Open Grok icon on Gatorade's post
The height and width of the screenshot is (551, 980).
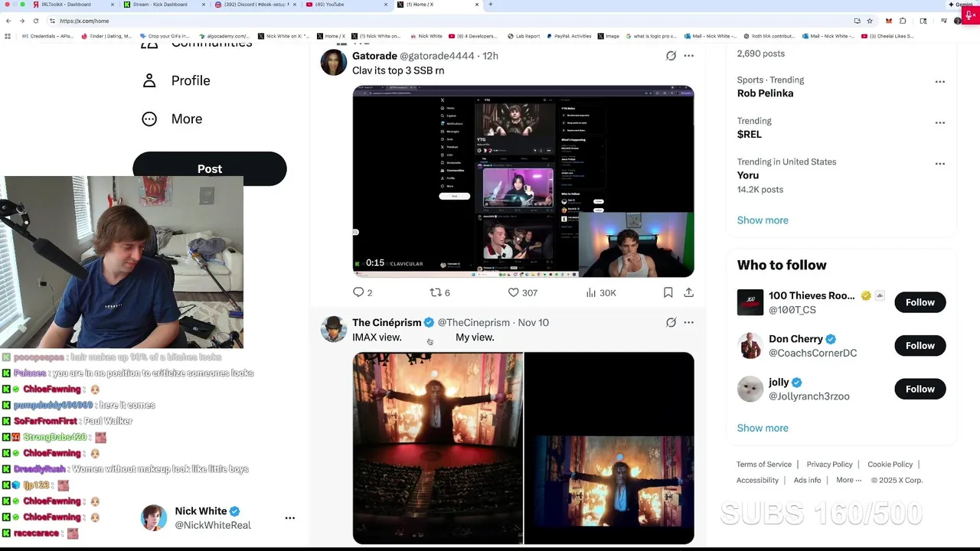[x=671, y=56]
